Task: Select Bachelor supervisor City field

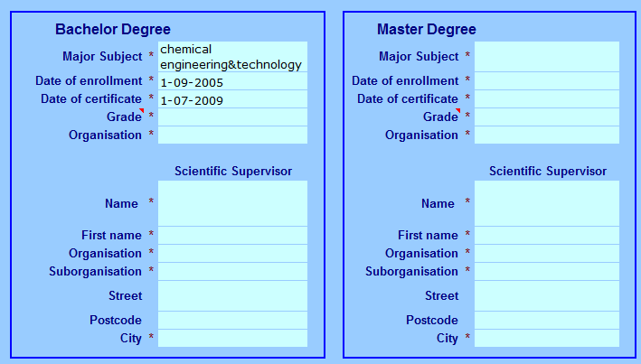Action: pos(232,339)
